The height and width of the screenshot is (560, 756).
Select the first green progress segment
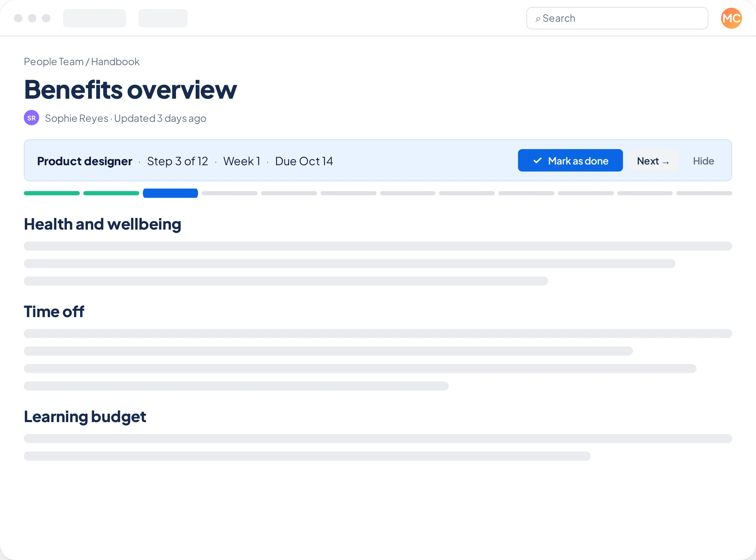coord(52,193)
